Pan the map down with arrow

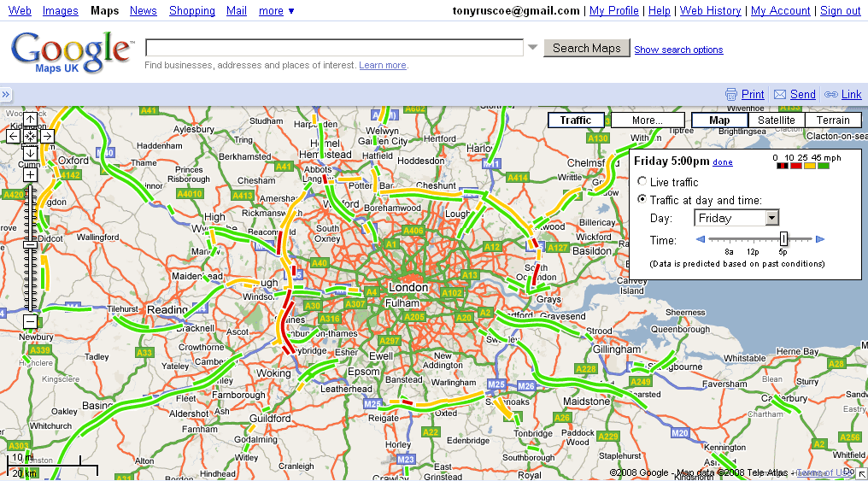tap(30, 152)
